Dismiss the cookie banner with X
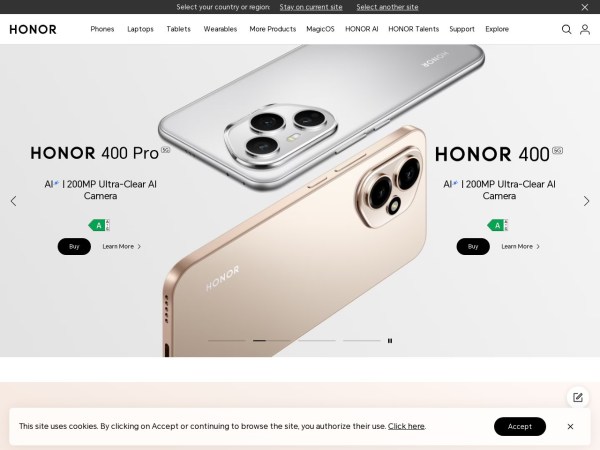This screenshot has height=450, width=600. 570,426
